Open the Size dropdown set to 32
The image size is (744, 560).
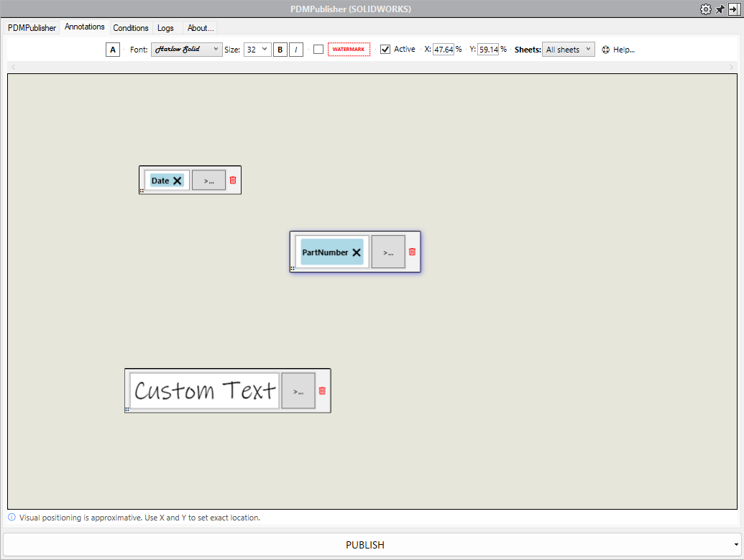257,49
